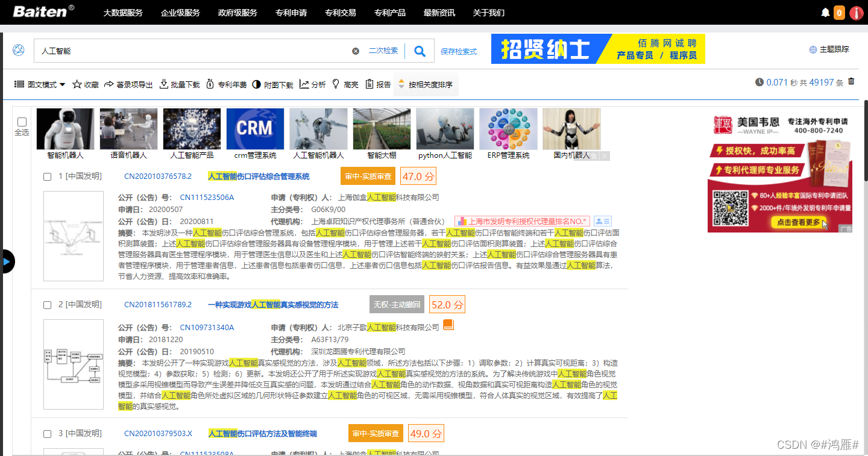Screen dimensions: 868x456
Task: Open the flowchart thumbnail of result 2
Action: pyautogui.click(x=74, y=364)
